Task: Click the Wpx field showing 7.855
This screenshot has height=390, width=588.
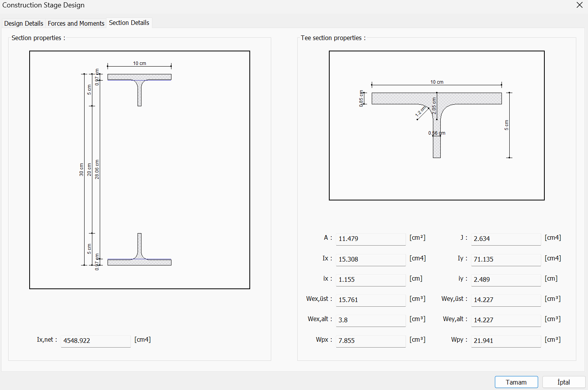Action: click(x=371, y=341)
